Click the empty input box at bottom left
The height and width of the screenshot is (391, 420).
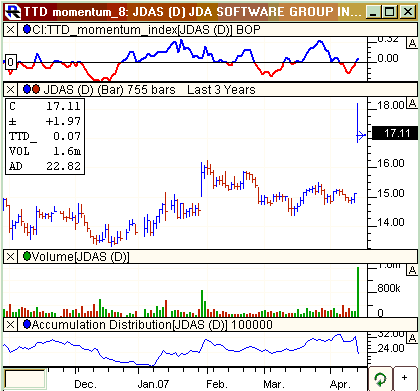(x=24, y=379)
